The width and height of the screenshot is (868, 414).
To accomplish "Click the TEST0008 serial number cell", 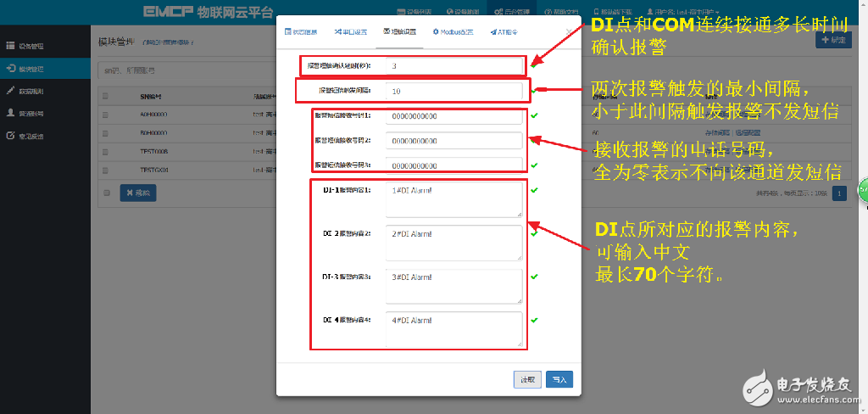I will (x=153, y=151).
